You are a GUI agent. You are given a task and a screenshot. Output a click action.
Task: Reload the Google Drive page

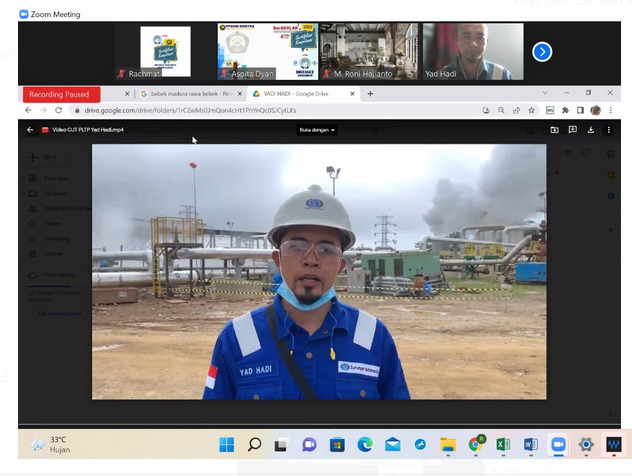tap(58, 110)
